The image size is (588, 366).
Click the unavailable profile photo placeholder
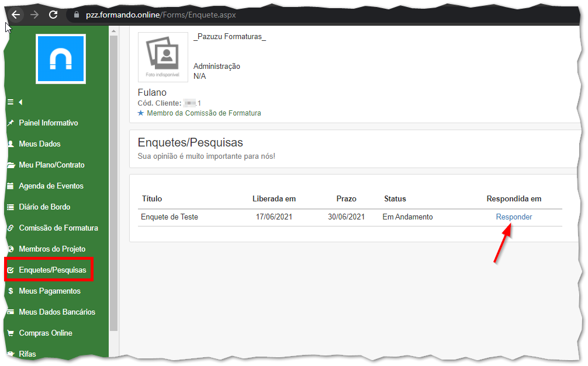click(x=162, y=57)
